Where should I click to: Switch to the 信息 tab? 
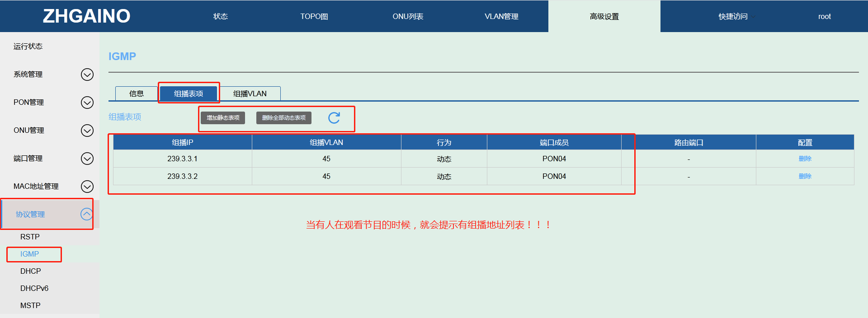136,94
